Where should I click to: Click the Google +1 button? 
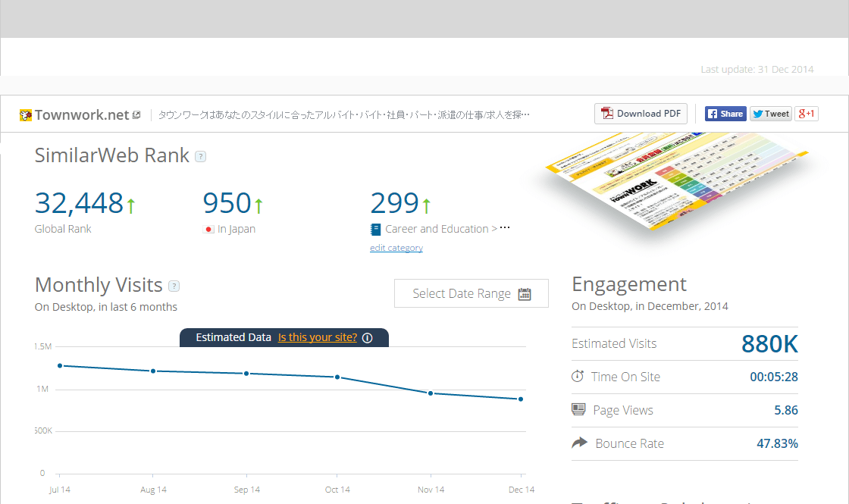(x=807, y=114)
